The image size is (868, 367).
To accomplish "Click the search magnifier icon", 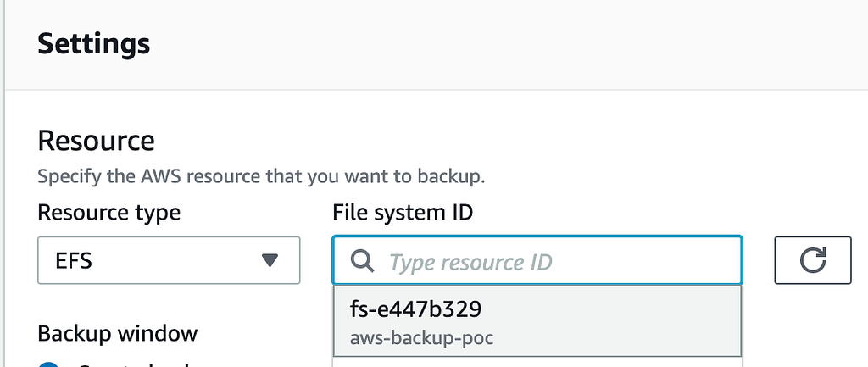I will coord(363,261).
